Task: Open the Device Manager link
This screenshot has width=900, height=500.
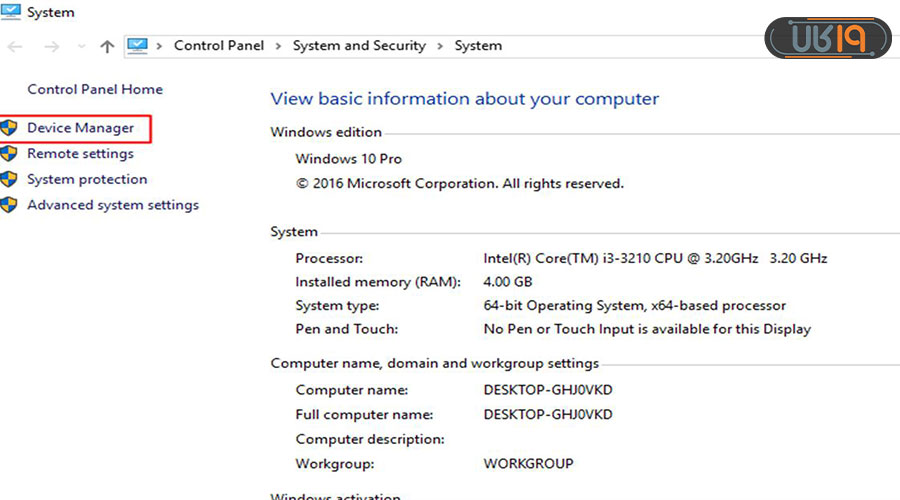Action: 80,128
